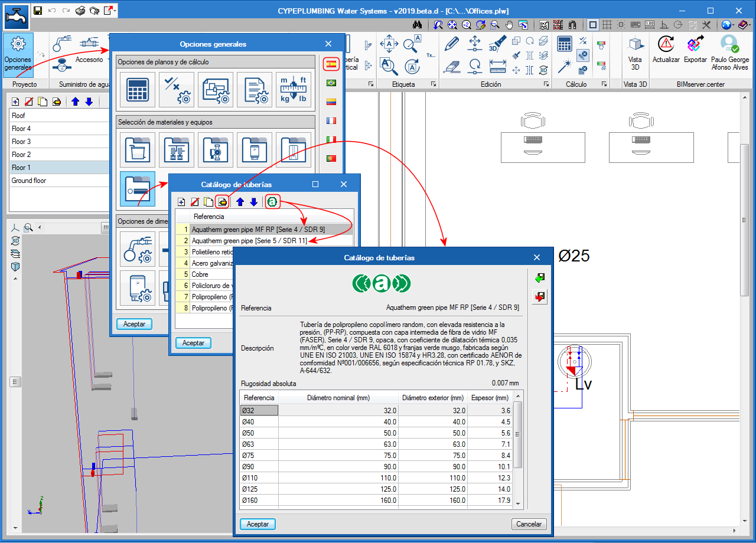
Task: Click add new pipe icon in Catálogo de tuberías
Action: click(x=181, y=202)
